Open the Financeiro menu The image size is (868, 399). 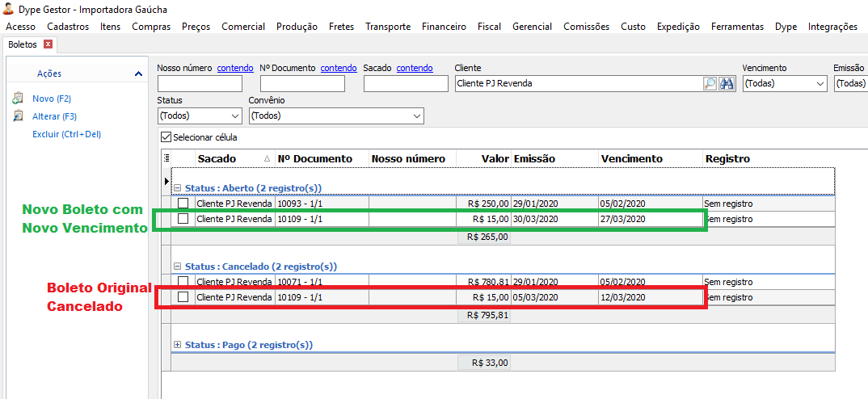pos(444,27)
